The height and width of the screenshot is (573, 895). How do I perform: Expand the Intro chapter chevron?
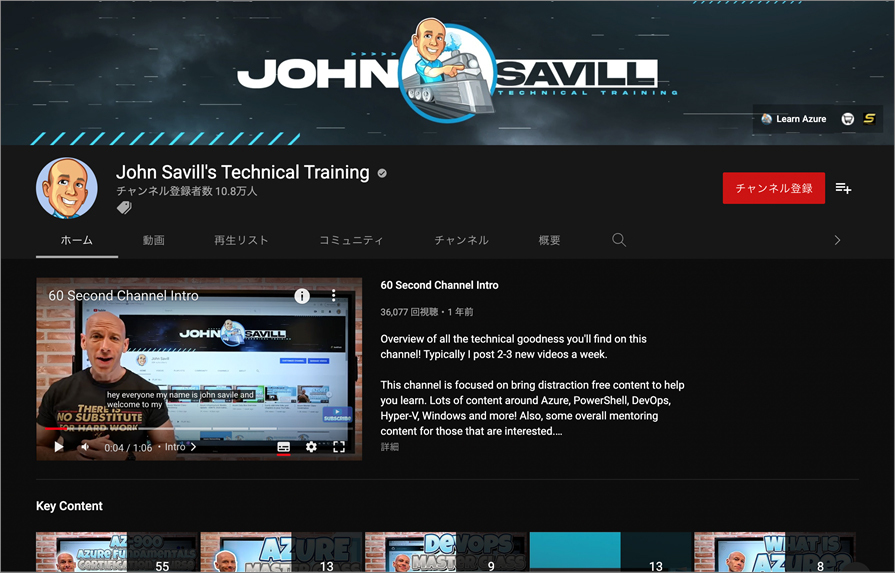click(193, 447)
